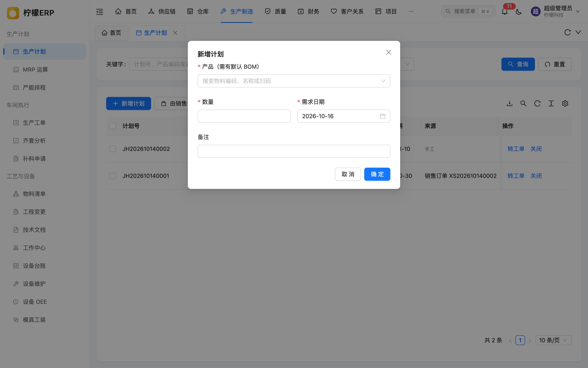Focus the 备注 input field
588x368 pixels.
[x=294, y=151]
